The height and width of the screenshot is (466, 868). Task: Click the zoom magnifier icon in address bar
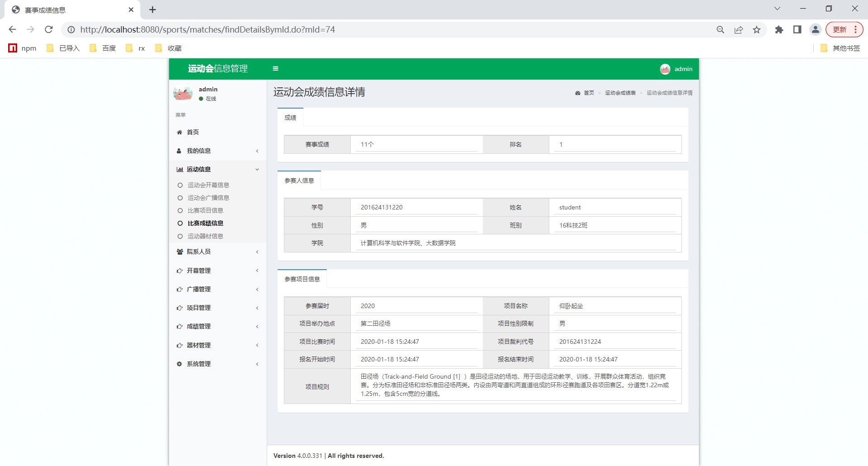[721, 29]
